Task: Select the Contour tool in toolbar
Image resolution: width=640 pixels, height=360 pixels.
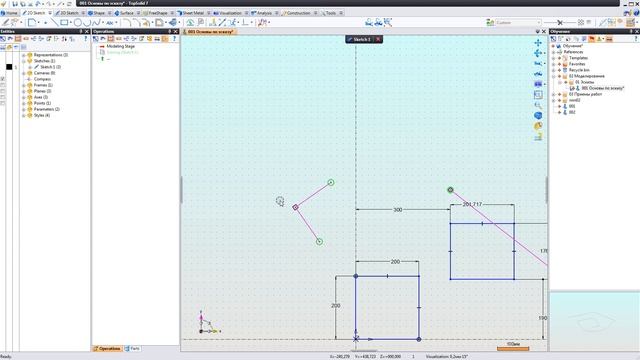Action: 32,22
